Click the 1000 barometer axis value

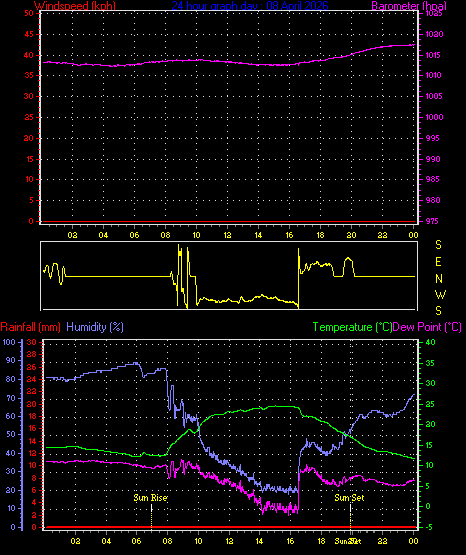(434, 117)
